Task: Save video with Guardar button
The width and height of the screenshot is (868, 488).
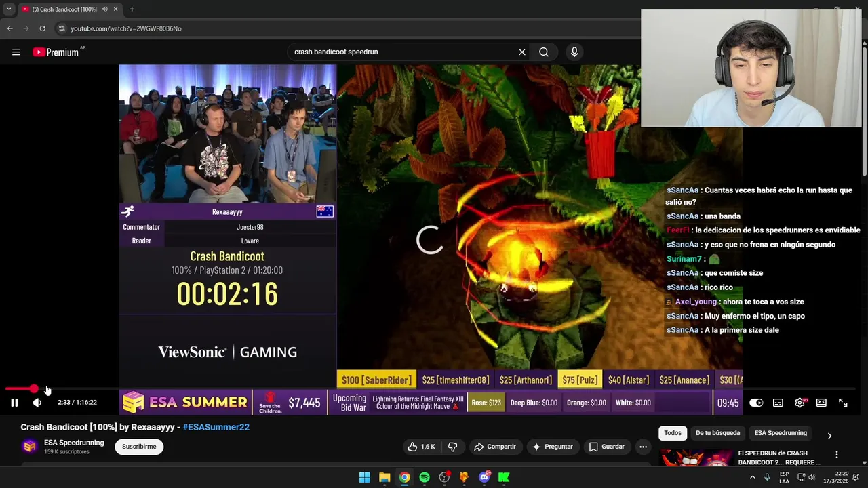Action: pos(606,447)
